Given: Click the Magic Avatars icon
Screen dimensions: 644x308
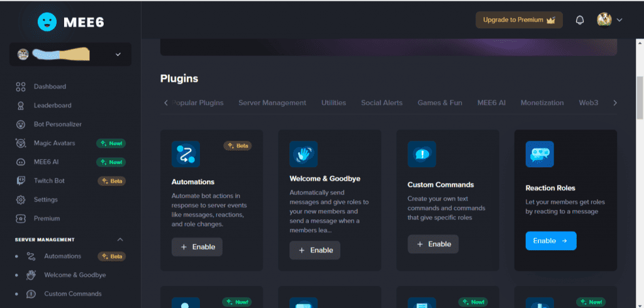Looking at the screenshot, I should tap(21, 143).
